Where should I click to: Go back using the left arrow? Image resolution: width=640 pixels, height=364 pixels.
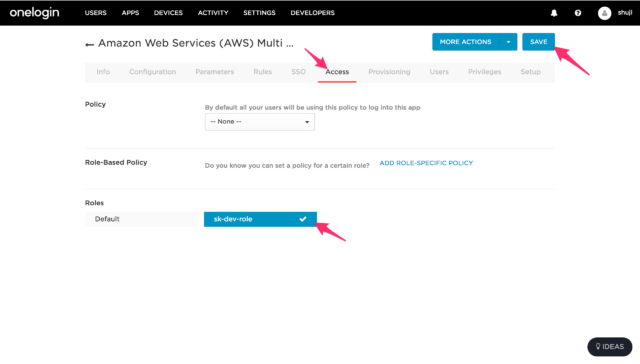coord(89,44)
